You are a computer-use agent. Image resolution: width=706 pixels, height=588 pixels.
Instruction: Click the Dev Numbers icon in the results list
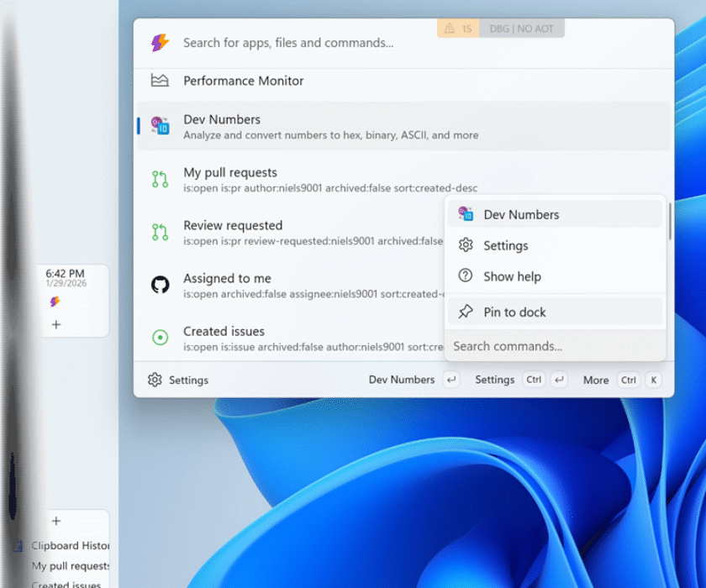coord(160,126)
